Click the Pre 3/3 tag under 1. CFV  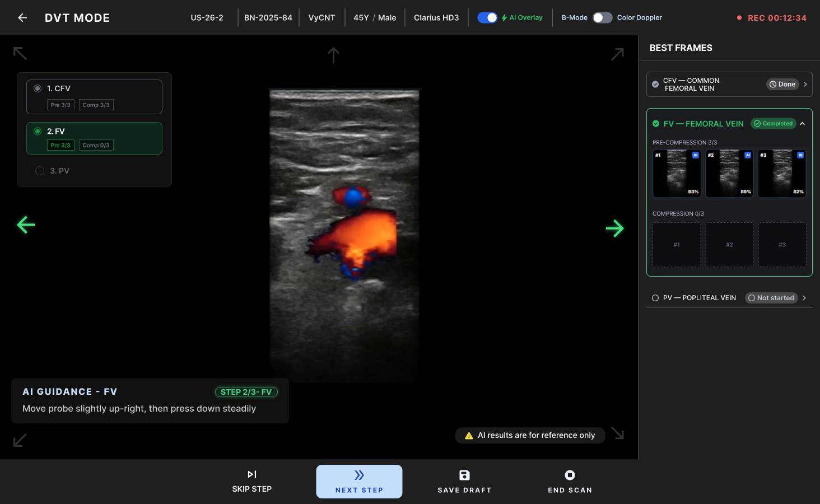click(60, 105)
